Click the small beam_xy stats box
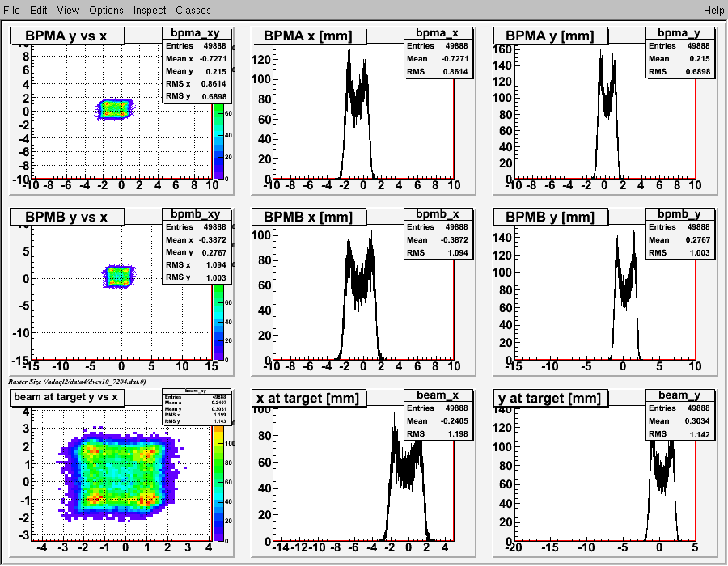Screen dimensions: 728x566 click(x=196, y=407)
